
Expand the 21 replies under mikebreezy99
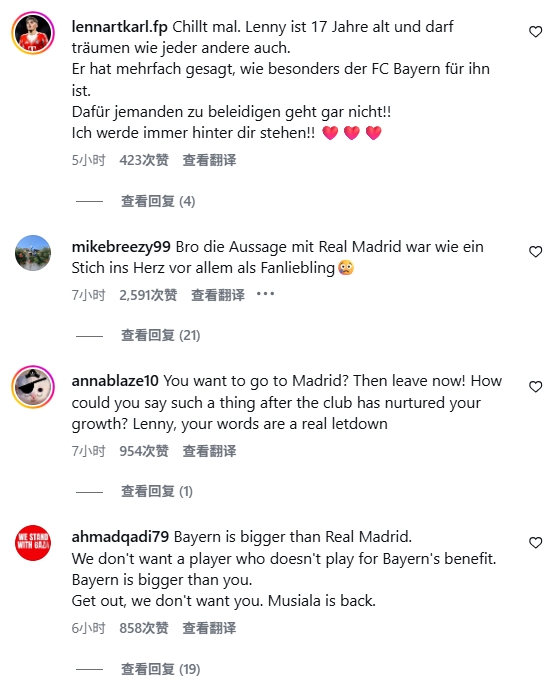click(x=160, y=335)
